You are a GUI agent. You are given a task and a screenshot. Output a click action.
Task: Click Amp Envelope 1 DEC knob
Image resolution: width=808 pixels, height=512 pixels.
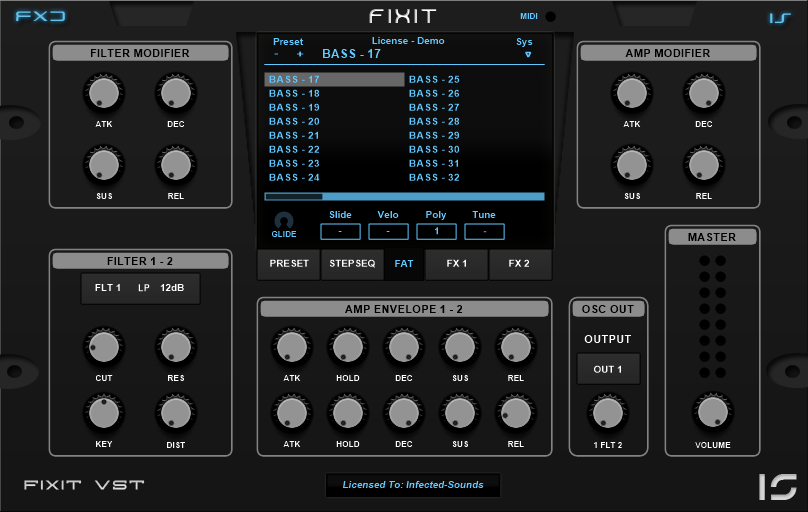coord(403,347)
